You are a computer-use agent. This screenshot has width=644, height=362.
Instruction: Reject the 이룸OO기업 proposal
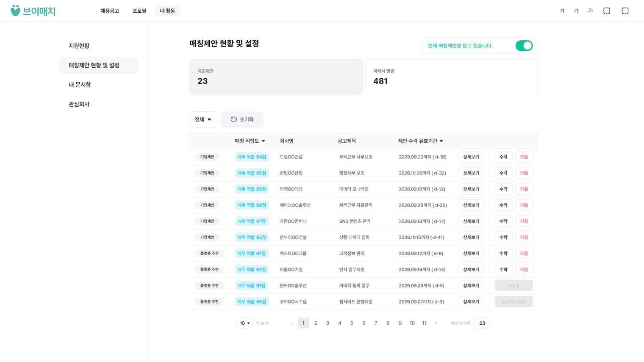coord(524,270)
